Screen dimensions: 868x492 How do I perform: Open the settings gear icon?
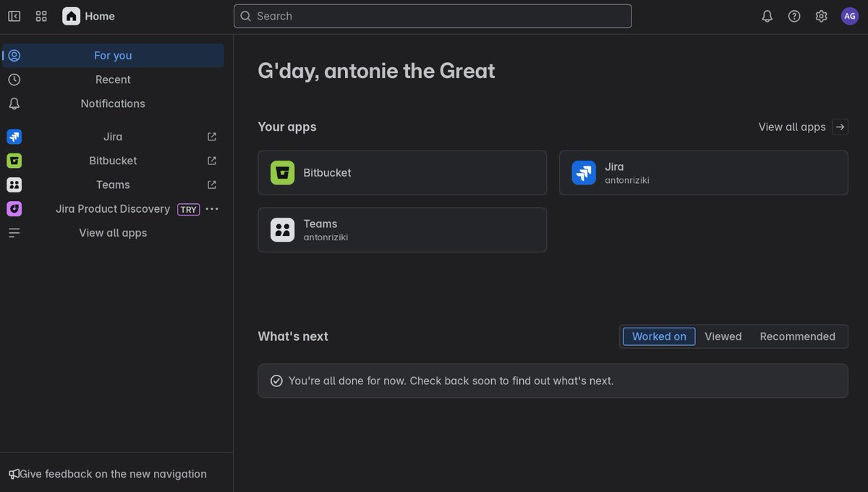coord(821,16)
